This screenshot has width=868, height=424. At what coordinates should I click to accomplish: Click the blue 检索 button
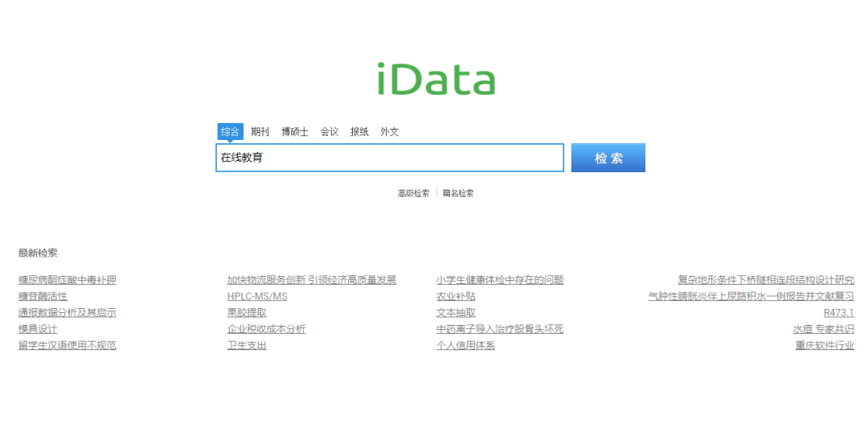(x=608, y=158)
